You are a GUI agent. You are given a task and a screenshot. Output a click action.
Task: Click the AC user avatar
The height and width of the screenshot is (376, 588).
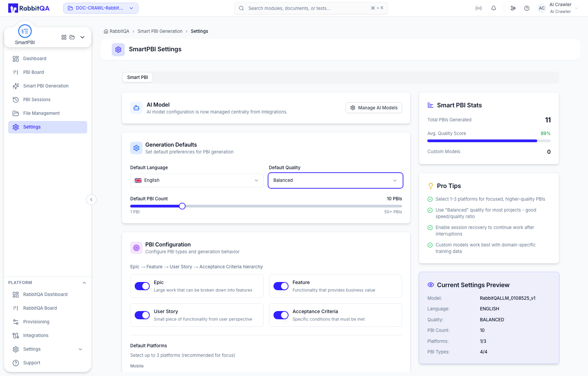click(542, 8)
